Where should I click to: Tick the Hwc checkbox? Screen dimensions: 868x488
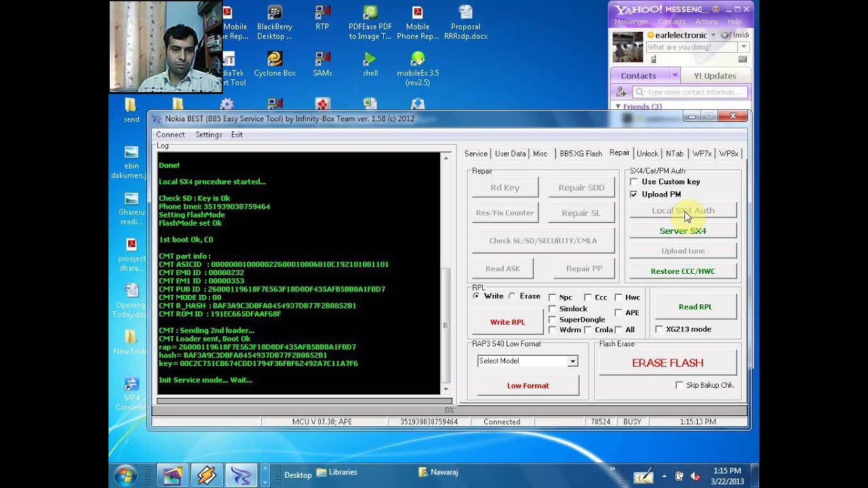(618, 298)
